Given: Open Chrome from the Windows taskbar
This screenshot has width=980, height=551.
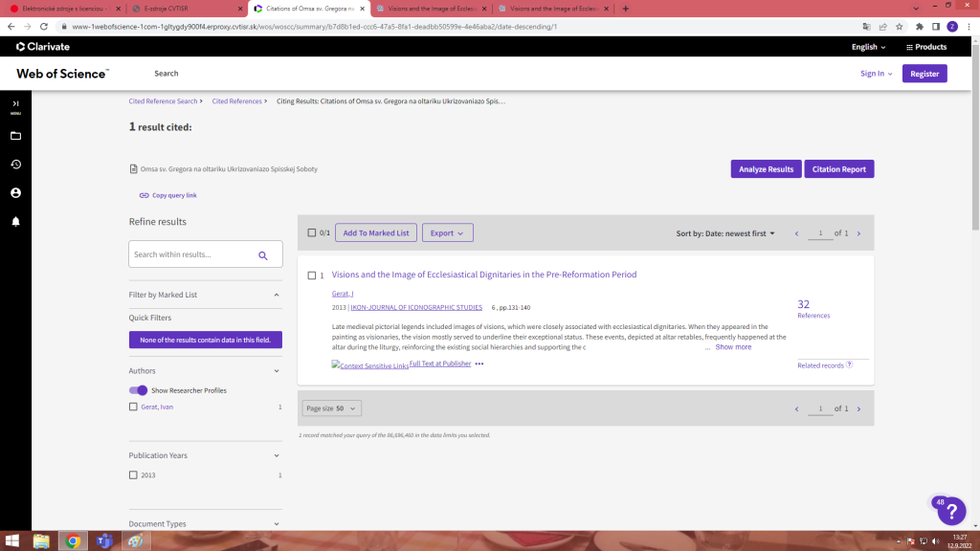Looking at the screenshot, I should 73,541.
